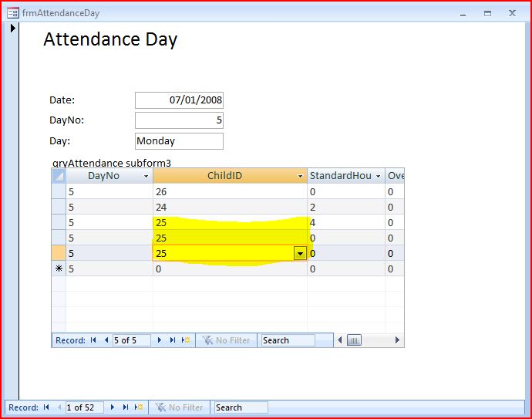
Task: Create new blank record in subform navigator
Action: [x=184, y=340]
